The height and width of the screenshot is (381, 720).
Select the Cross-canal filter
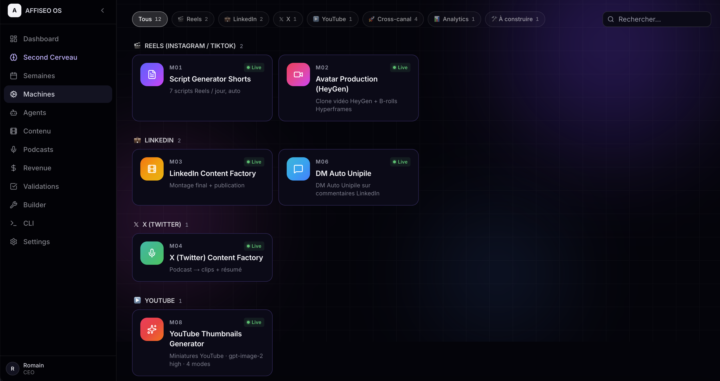[393, 19]
